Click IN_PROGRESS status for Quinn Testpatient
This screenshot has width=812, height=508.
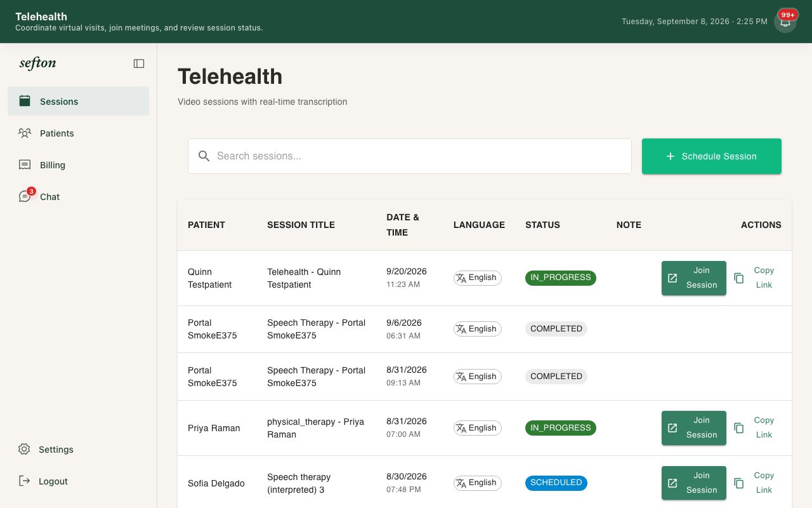click(561, 277)
